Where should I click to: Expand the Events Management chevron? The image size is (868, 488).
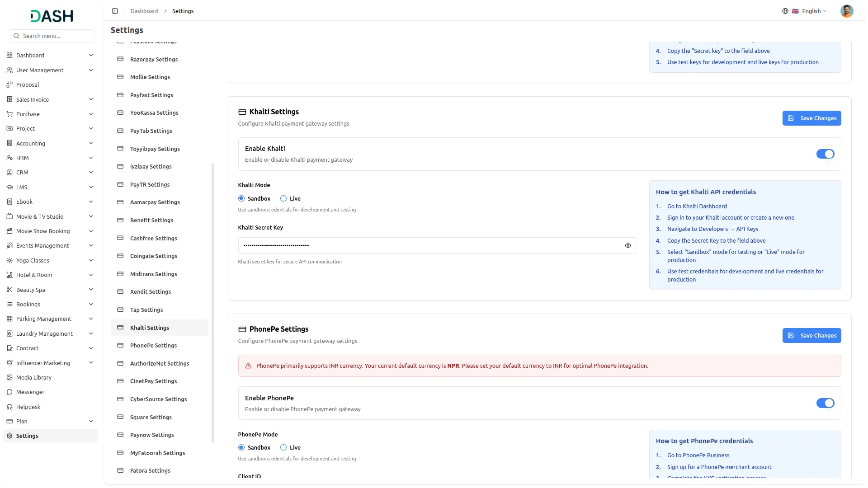(91, 245)
